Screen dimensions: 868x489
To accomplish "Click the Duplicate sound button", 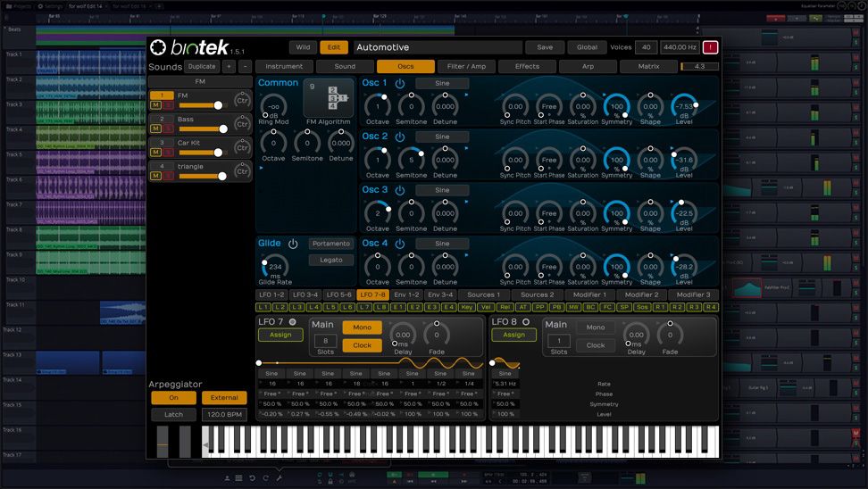I will point(202,66).
